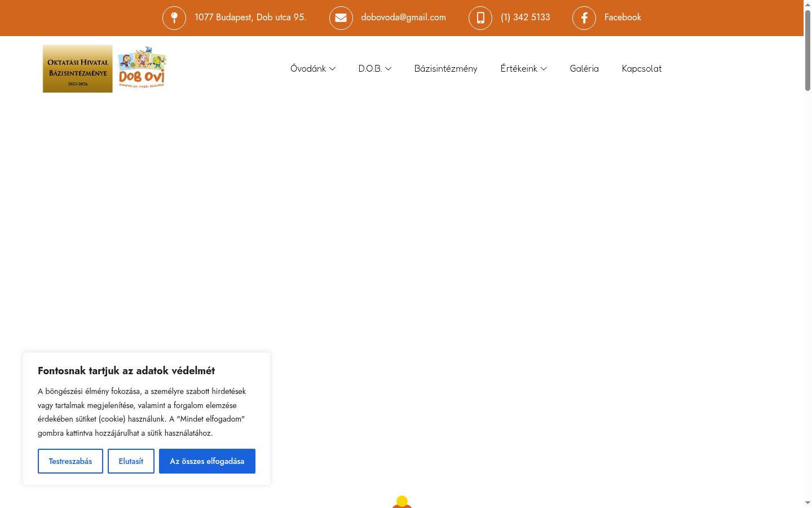Click the Facebook circle icon

coord(584,17)
